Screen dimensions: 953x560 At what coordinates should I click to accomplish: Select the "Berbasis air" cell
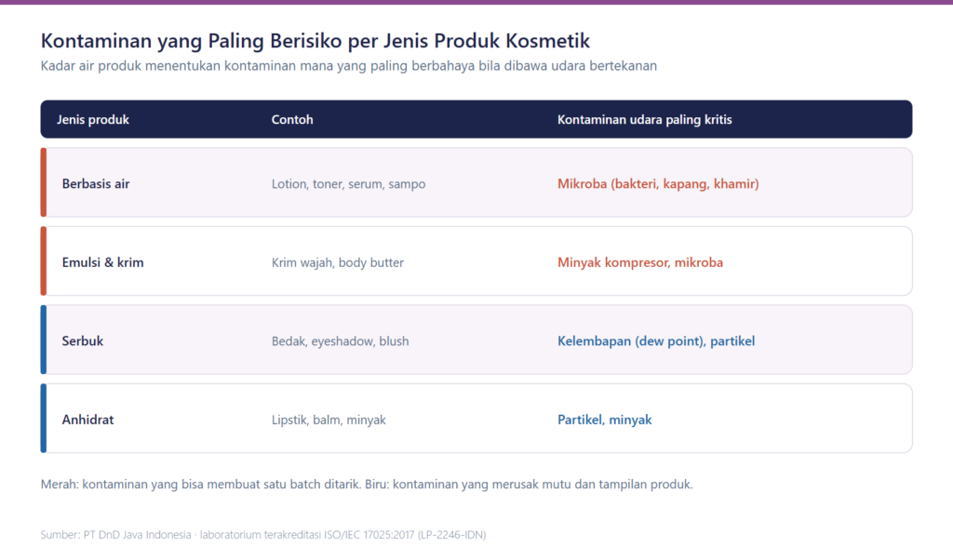96,184
